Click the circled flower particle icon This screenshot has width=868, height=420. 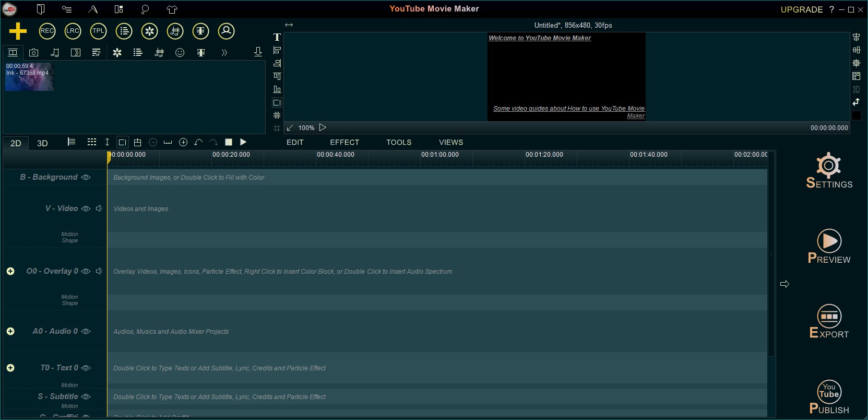pyautogui.click(x=150, y=31)
